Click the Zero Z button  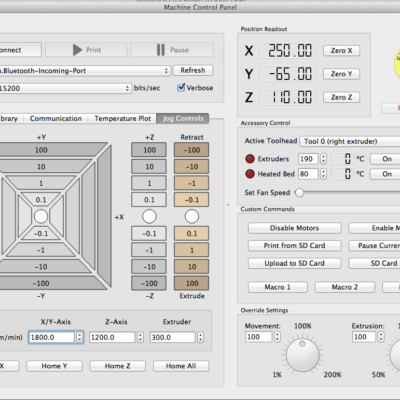342,97
